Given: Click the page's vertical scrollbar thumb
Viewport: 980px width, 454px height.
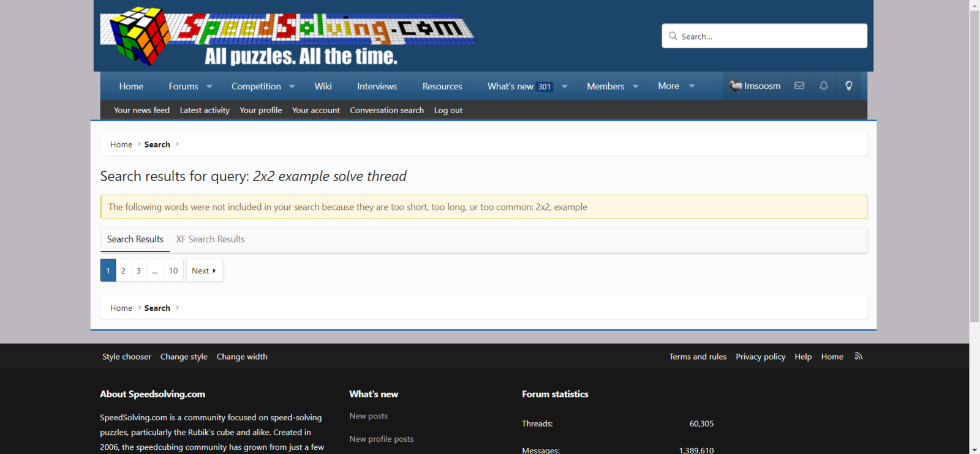Looking at the screenshot, I should point(974,166).
